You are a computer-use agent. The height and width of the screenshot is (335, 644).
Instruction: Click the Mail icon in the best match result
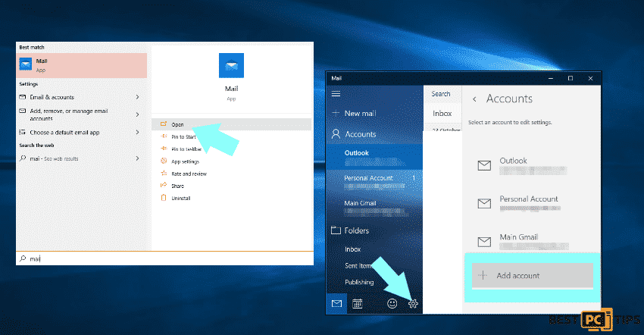point(26,64)
